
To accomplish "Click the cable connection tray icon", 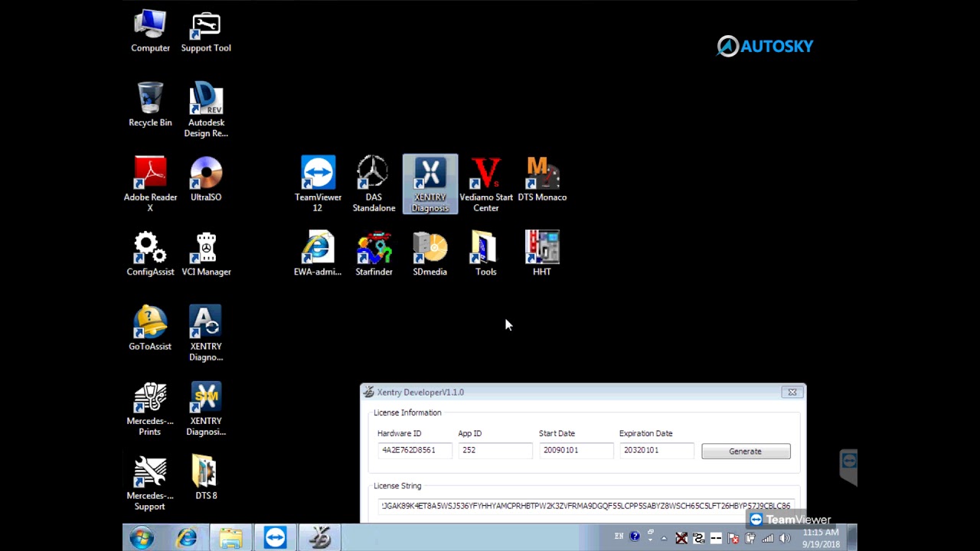I will tap(699, 539).
